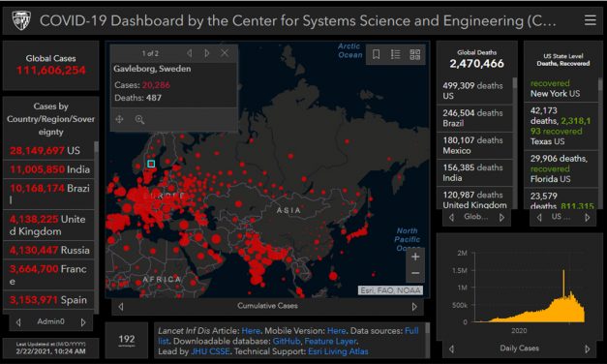
Task: Next chart arrow right of Daily Cases
Action: click(x=588, y=349)
